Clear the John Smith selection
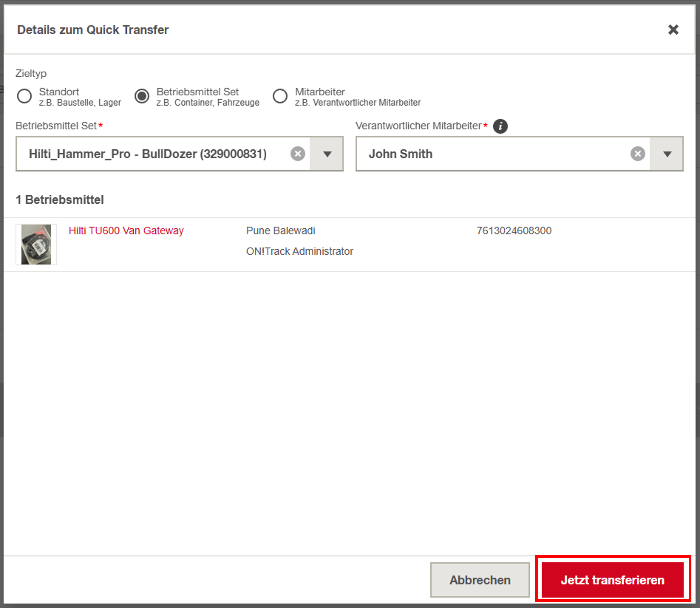Viewport: 700px width, 608px height. point(638,154)
